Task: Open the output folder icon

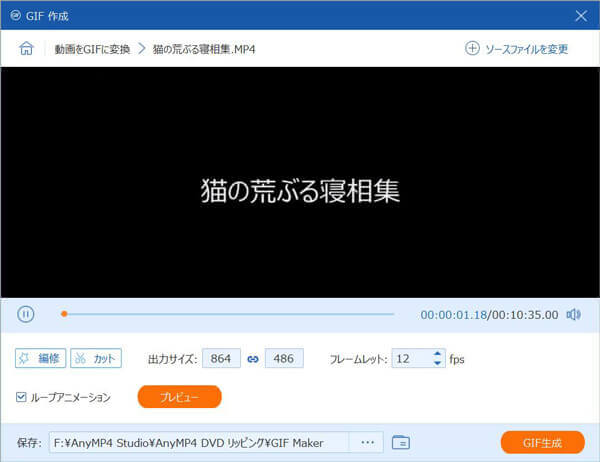Action: point(401,442)
